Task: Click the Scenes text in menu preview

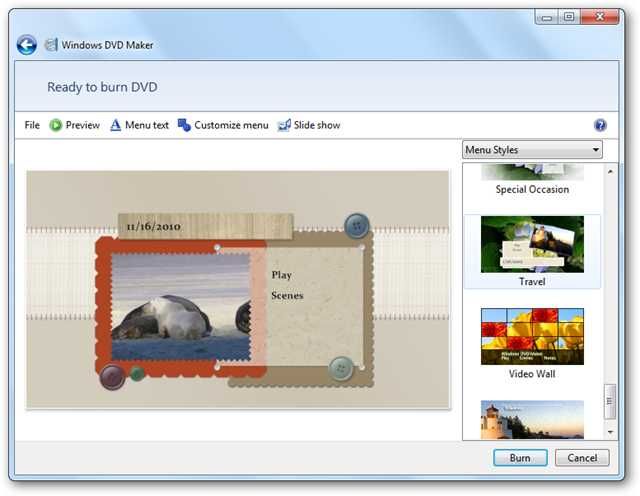Action: tap(287, 295)
